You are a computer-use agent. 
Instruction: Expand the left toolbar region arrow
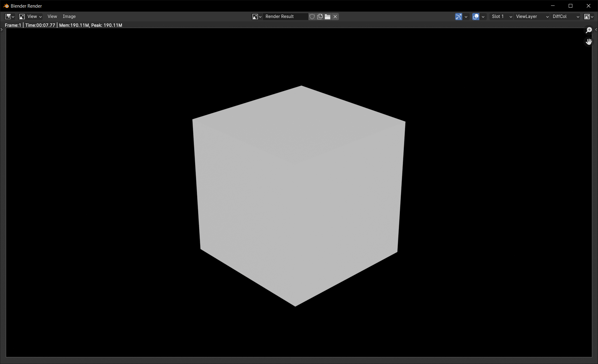pyautogui.click(x=2, y=30)
